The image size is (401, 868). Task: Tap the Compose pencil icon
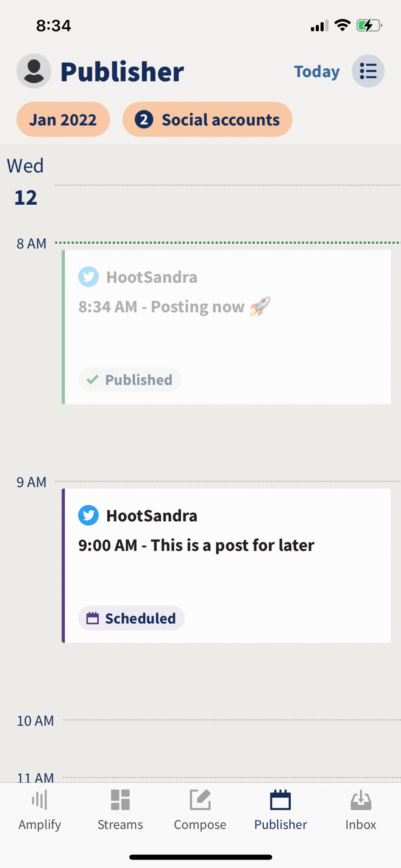(200, 800)
